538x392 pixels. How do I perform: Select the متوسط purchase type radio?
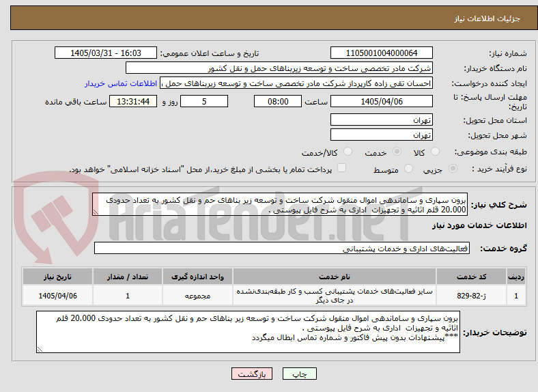408,169
